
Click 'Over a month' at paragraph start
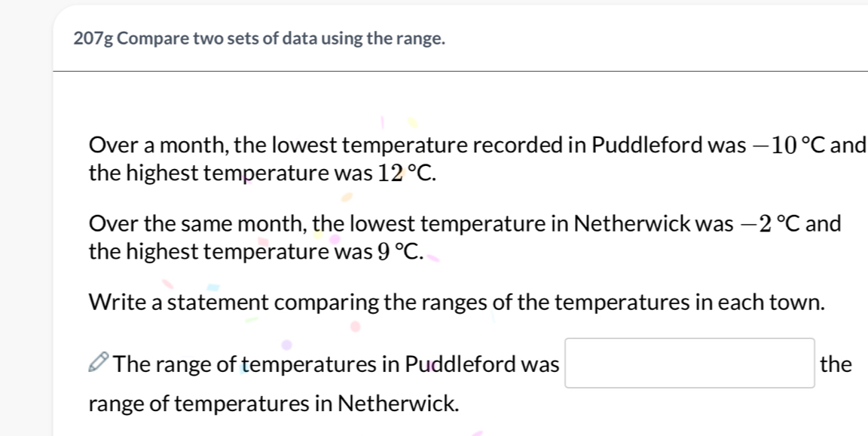pyautogui.click(x=140, y=144)
